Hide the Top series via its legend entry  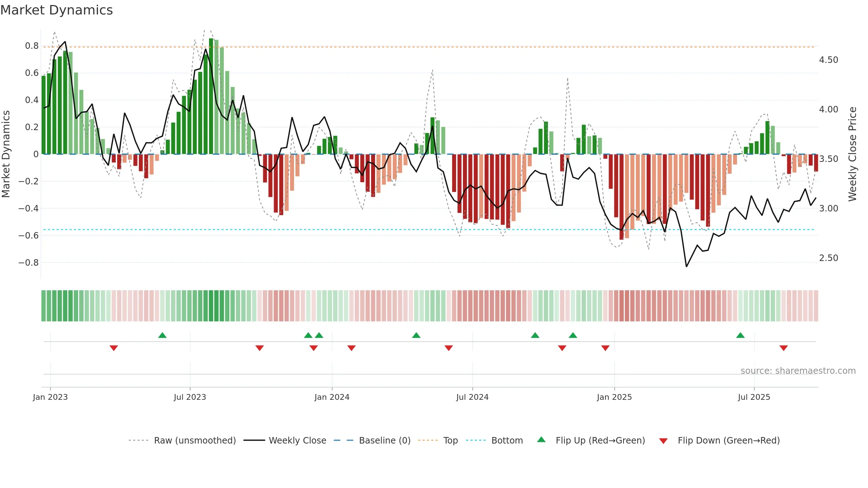point(438,440)
